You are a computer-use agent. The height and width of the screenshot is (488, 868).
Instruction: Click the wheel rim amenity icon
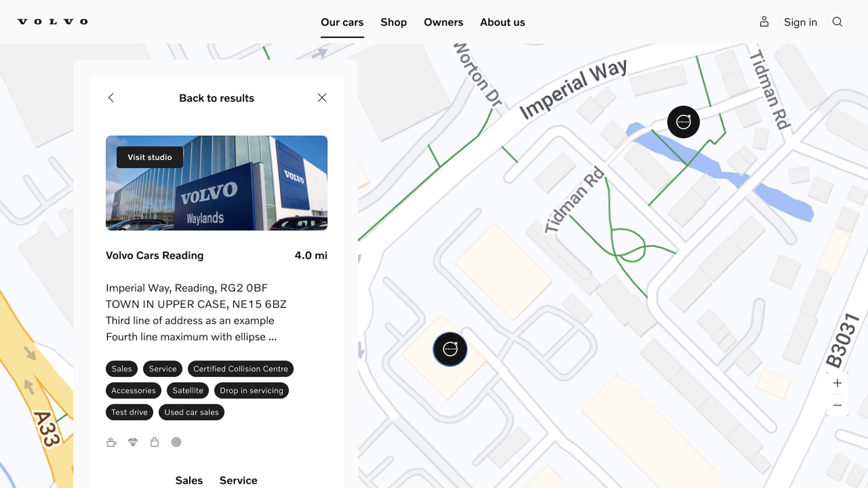click(176, 442)
